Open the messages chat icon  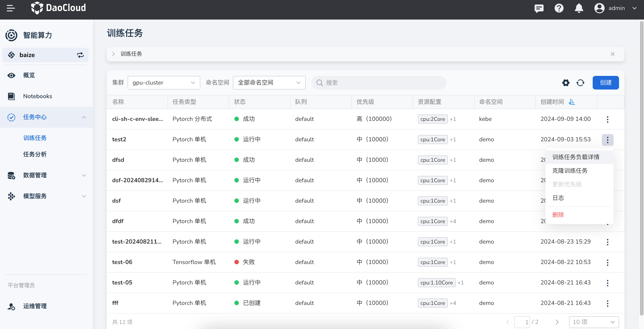(x=539, y=8)
